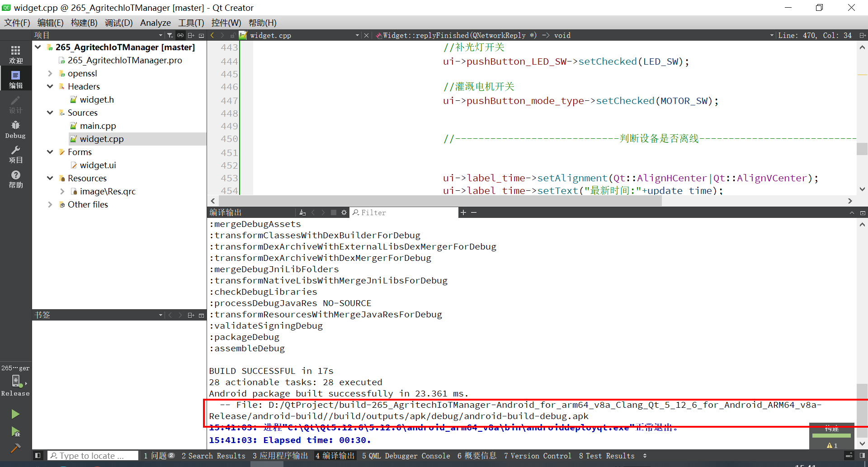Zoom out compile output with minus
This screenshot has height=467, width=868.
(x=474, y=212)
